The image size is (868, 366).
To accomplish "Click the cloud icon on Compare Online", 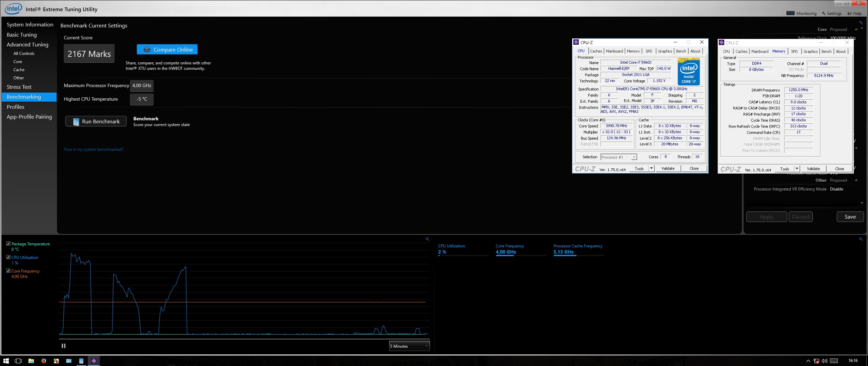I will coord(147,49).
